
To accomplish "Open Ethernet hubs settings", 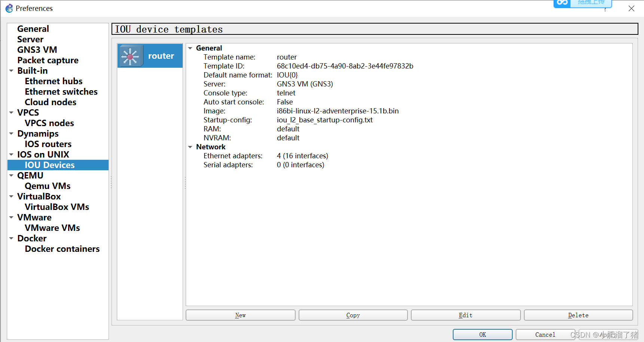I will [x=54, y=81].
